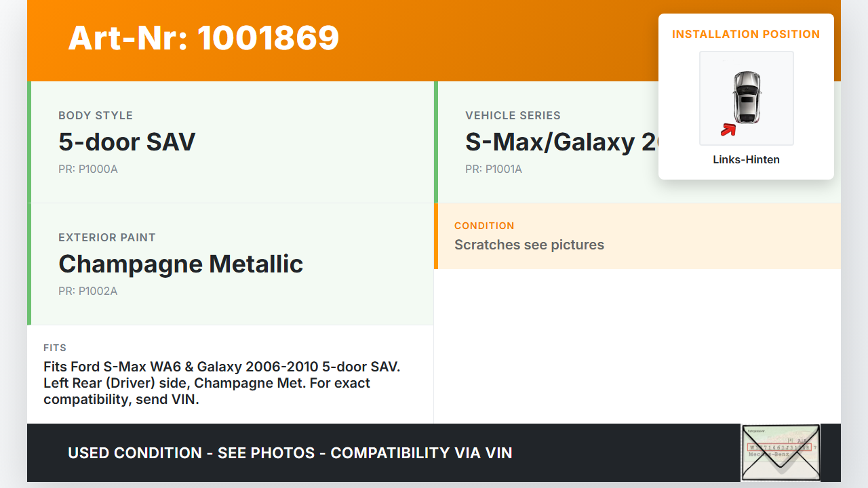Click the Body Style label
The height and width of the screenshot is (488, 868).
click(96, 115)
